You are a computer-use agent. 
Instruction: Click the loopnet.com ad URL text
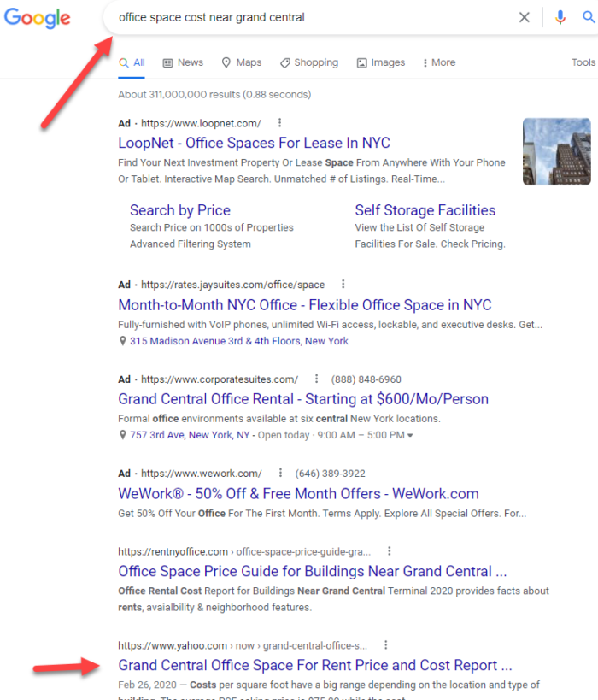tap(201, 123)
